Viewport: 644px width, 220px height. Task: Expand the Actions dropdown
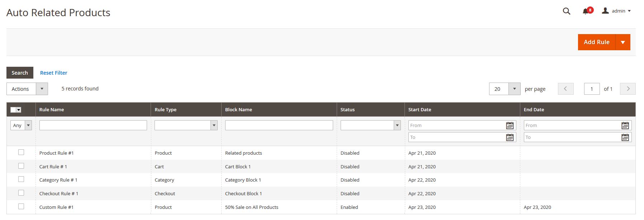point(27,89)
